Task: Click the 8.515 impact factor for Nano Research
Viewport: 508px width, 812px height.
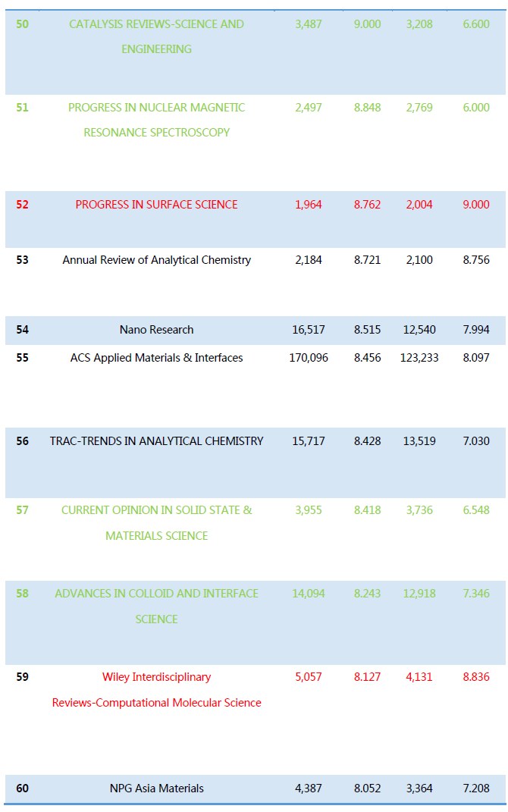Action: pyautogui.click(x=367, y=330)
